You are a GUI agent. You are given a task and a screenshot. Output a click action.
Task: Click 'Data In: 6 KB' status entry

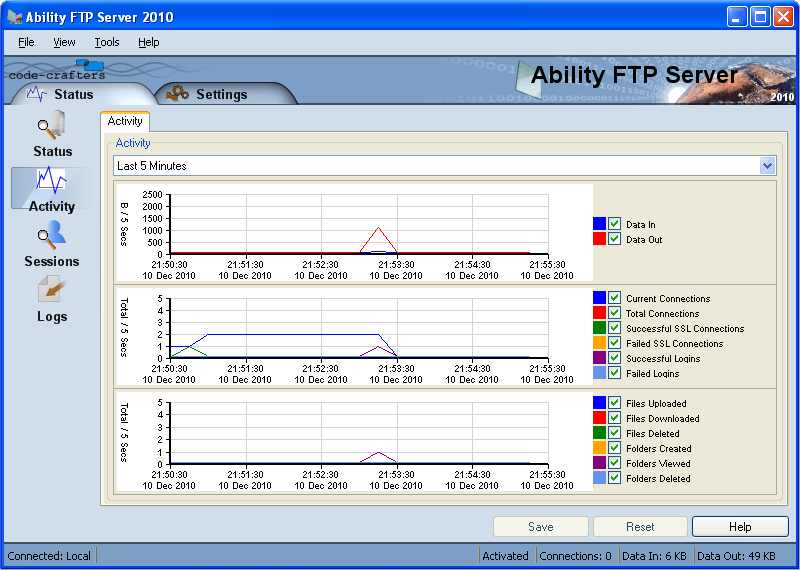[x=654, y=556]
